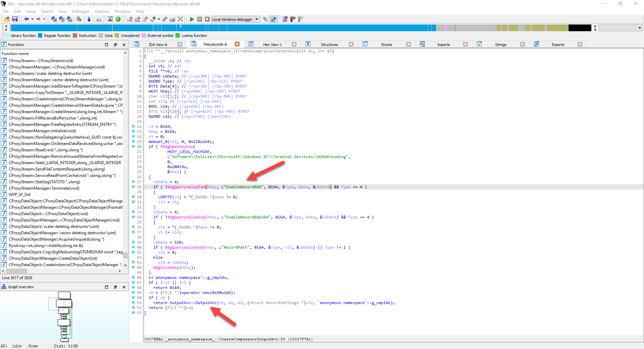Start the debugger with the green play icon

tap(192, 19)
